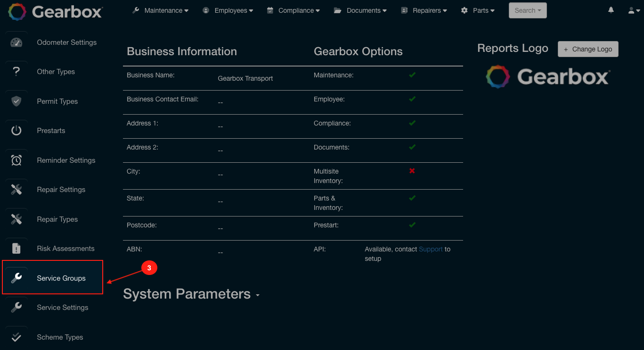Open Risk Assessments in sidebar
Viewport: 644px width, 350px height.
click(x=65, y=249)
